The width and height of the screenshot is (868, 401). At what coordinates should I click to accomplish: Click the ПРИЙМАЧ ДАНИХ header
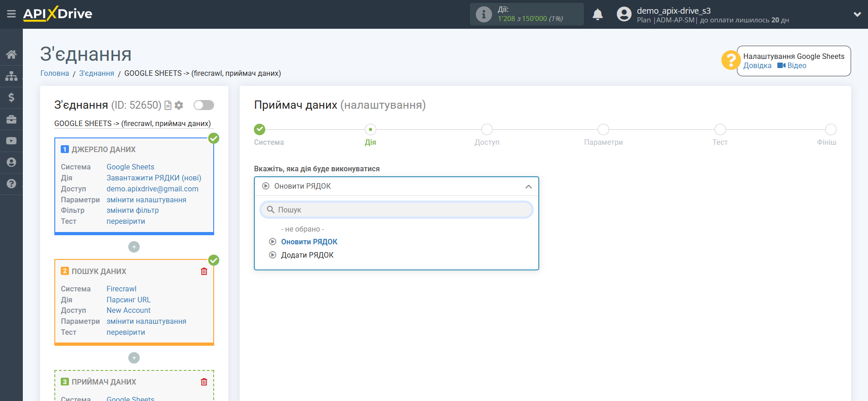point(104,382)
